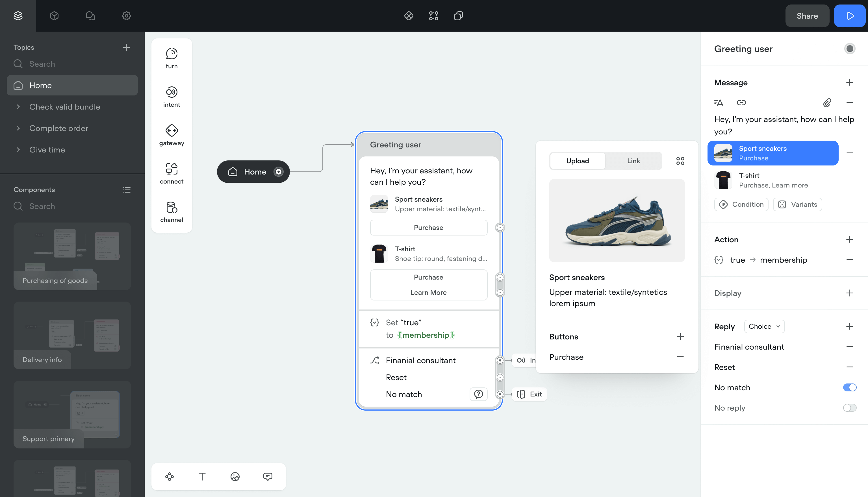Select the intent block tool
868x497 pixels.
pyautogui.click(x=172, y=97)
